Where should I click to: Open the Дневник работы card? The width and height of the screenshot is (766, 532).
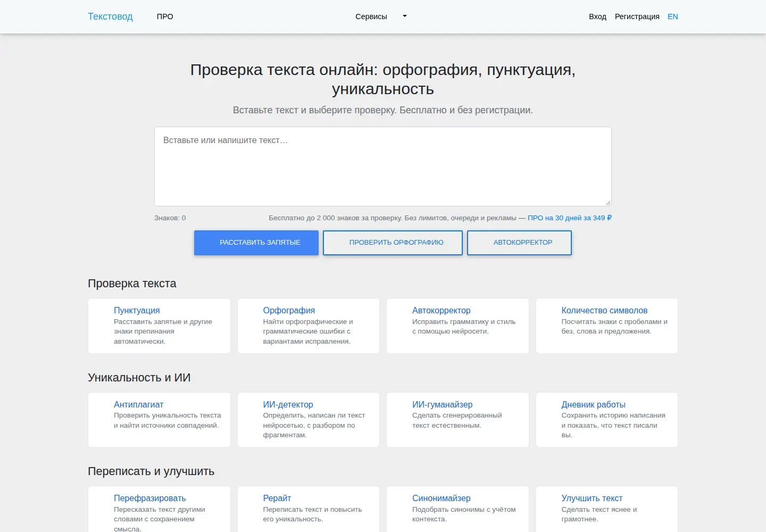(x=607, y=420)
